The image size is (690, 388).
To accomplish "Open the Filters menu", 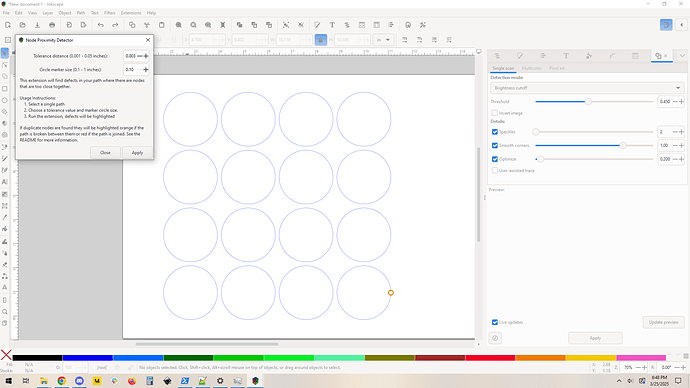I will (x=110, y=13).
